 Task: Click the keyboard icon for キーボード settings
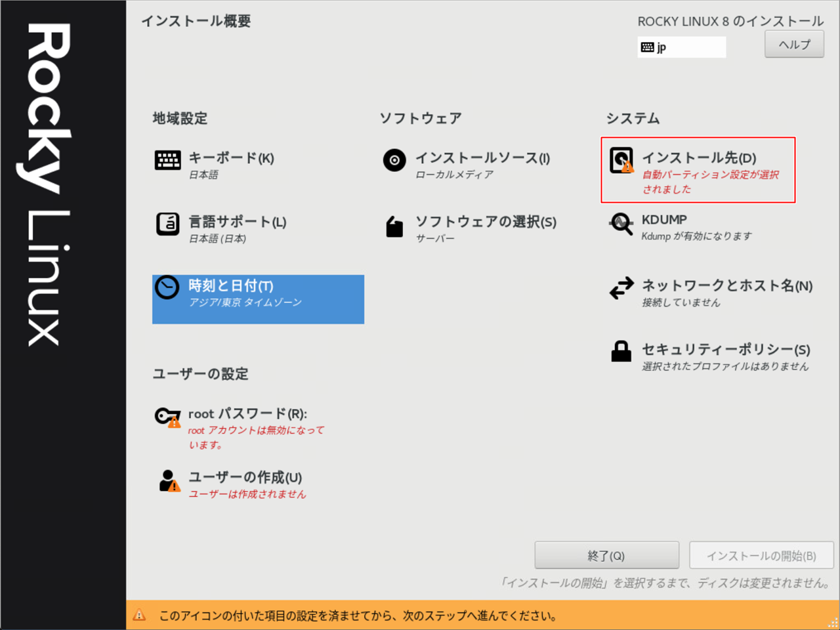[167, 159]
